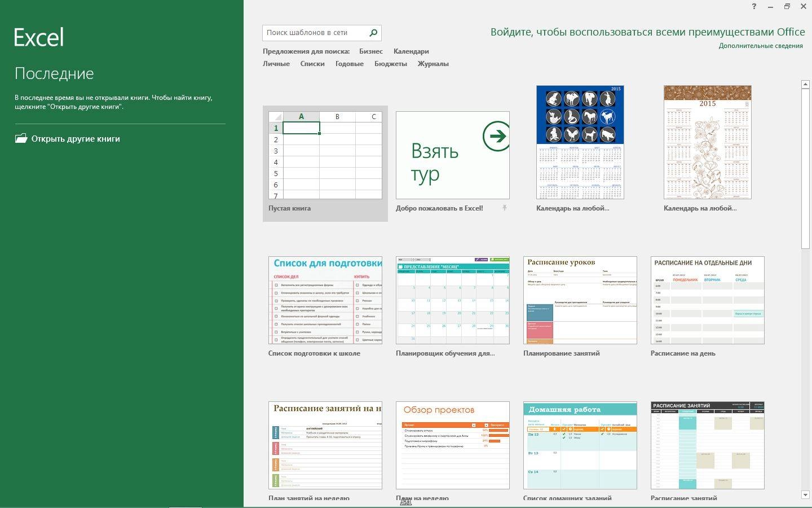Screen dimensions: 812x508
Task: Select the Журналы search suggestion
Action: [x=433, y=64]
